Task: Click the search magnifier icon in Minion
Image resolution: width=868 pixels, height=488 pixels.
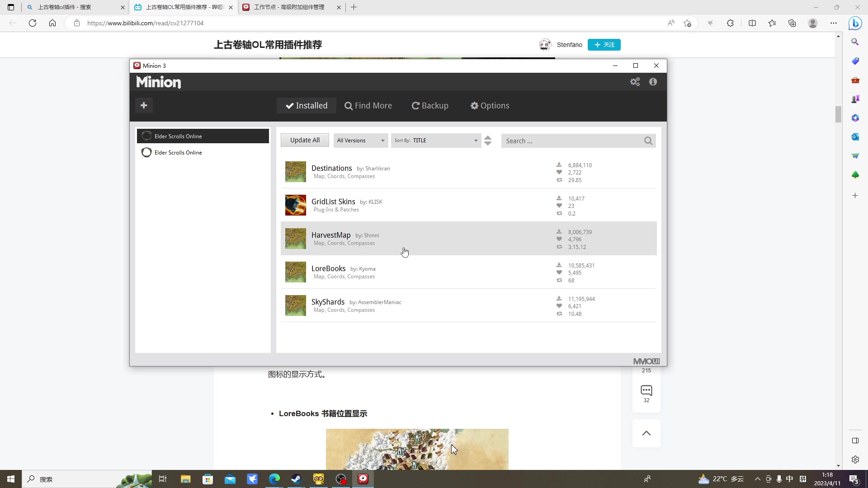Action: click(x=648, y=141)
